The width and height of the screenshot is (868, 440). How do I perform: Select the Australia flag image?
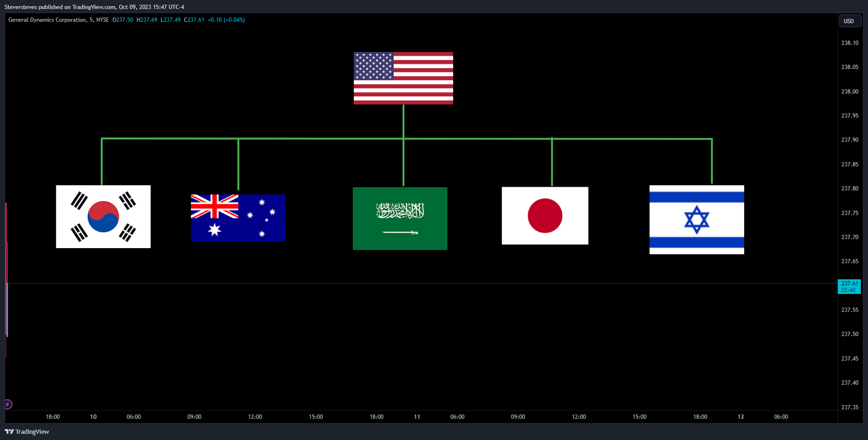(238, 218)
